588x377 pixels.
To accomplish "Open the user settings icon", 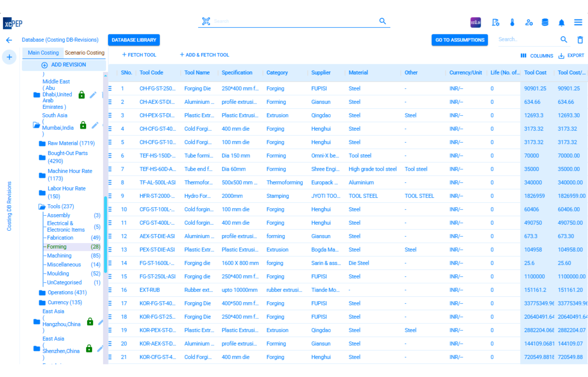I will coord(529,22).
